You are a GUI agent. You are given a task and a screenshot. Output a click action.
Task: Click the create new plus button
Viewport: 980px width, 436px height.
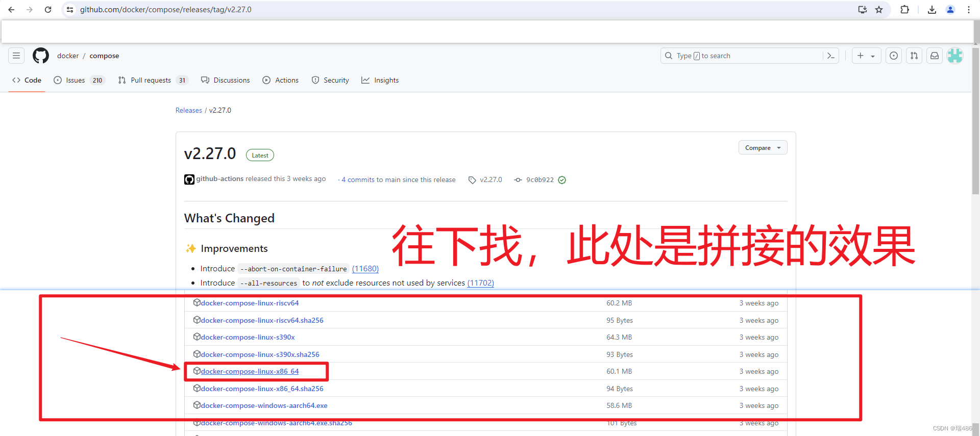[x=861, y=56]
